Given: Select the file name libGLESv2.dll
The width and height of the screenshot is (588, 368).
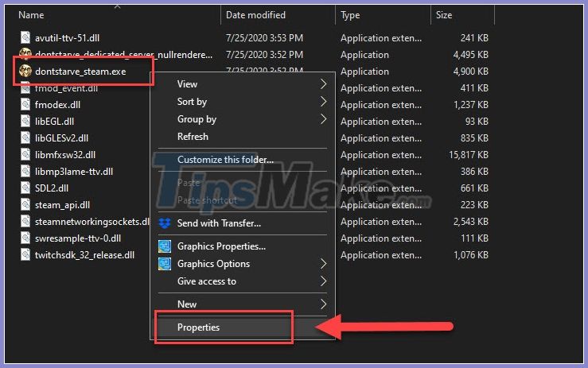Looking at the screenshot, I should pyautogui.click(x=61, y=138).
